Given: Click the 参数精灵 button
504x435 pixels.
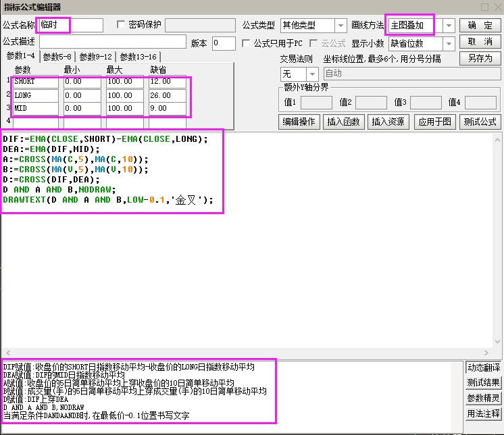Looking at the screenshot, I should [x=483, y=398].
